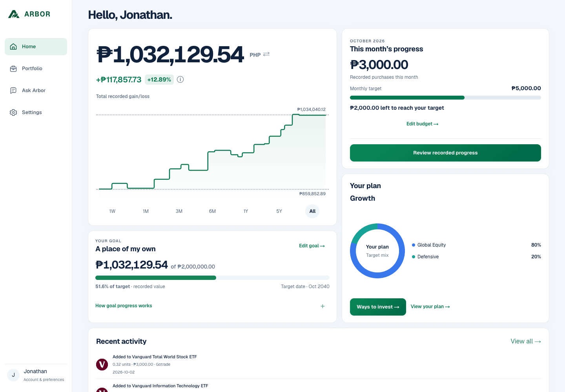Open Settings from the sidebar
Image resolution: width=565 pixels, height=392 pixels.
pos(36,113)
